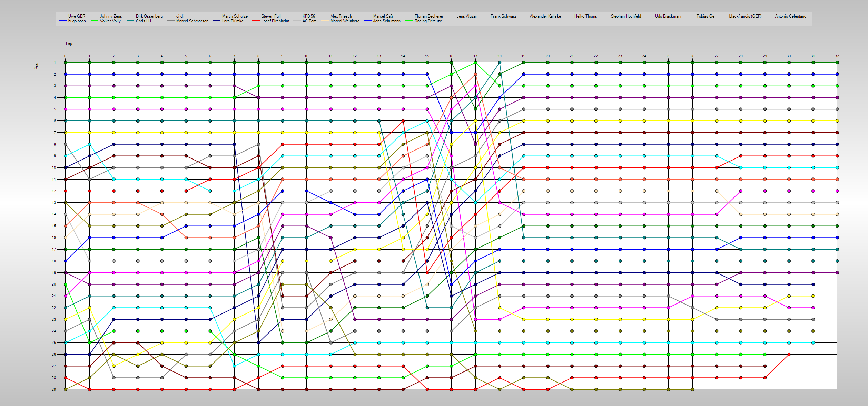The height and width of the screenshot is (406, 868).
Task: Pick the Marcel Schmarsen legend entry
Action: [x=188, y=21]
